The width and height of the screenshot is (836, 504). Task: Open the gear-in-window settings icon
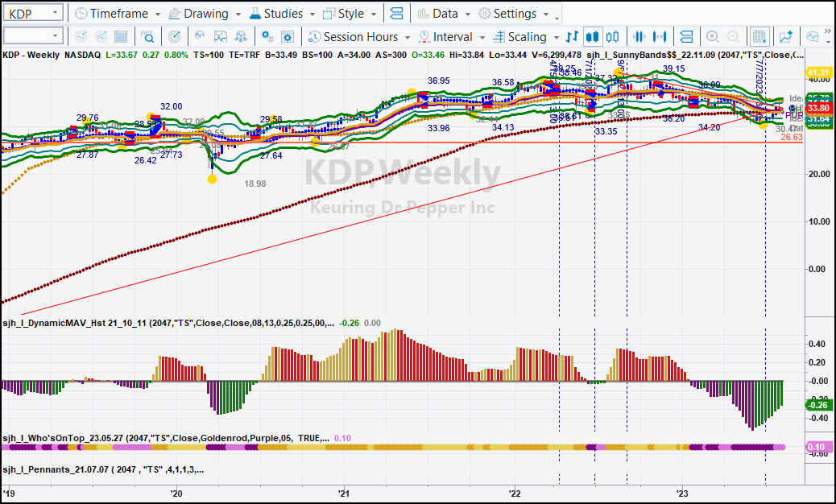[288, 37]
